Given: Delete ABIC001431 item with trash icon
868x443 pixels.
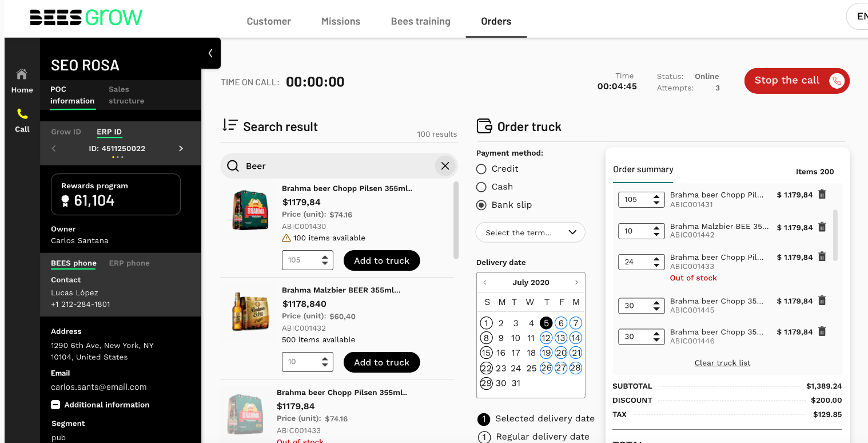Looking at the screenshot, I should click(x=822, y=195).
